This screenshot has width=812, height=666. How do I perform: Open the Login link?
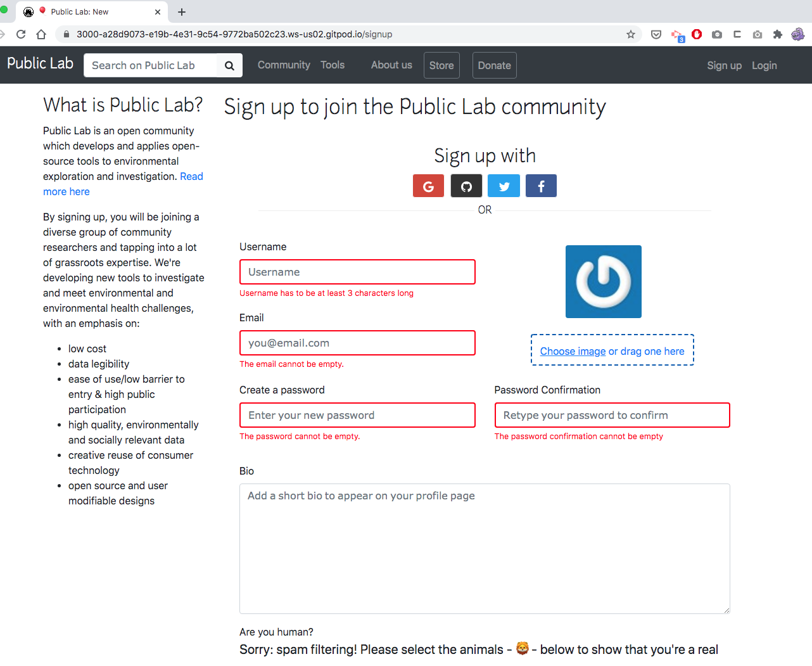click(x=764, y=65)
